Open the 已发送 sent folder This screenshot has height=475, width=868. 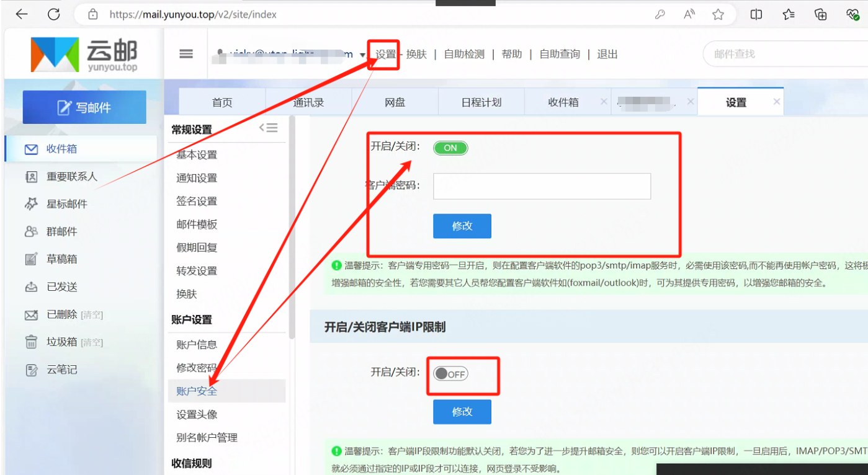click(62, 286)
